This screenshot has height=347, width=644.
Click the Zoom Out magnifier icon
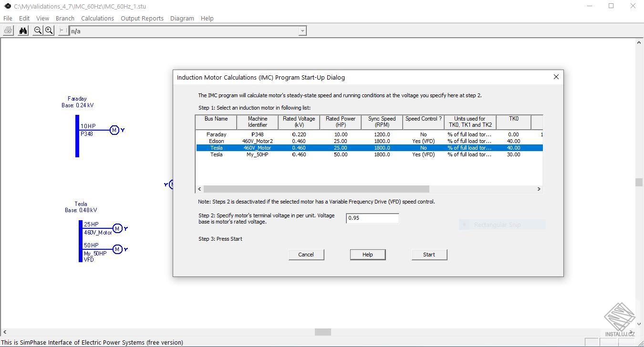click(38, 31)
